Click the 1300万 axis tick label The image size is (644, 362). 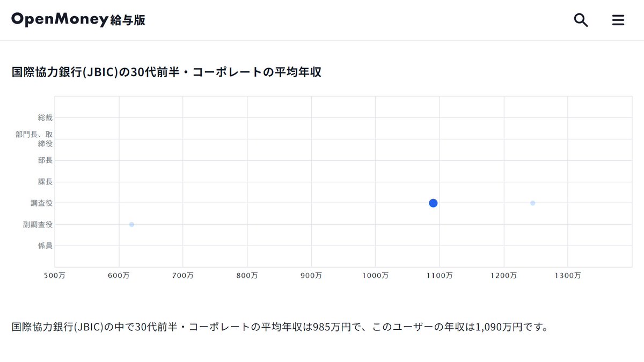[568, 276]
